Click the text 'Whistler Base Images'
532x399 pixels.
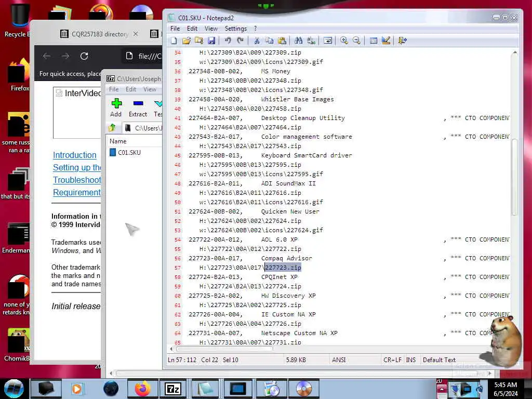coord(297,99)
